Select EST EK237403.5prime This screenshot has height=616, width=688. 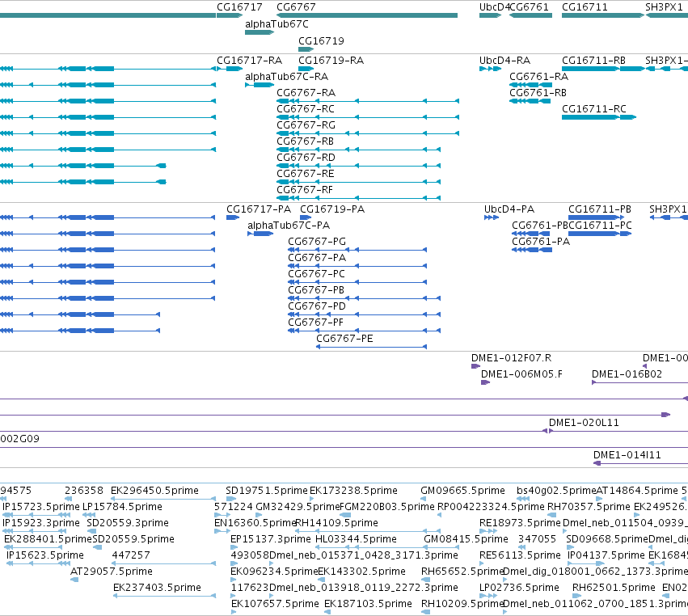[165, 596]
